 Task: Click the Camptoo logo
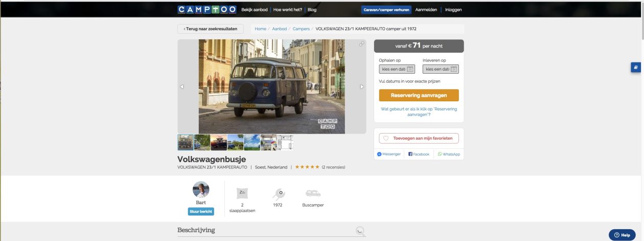tap(206, 10)
